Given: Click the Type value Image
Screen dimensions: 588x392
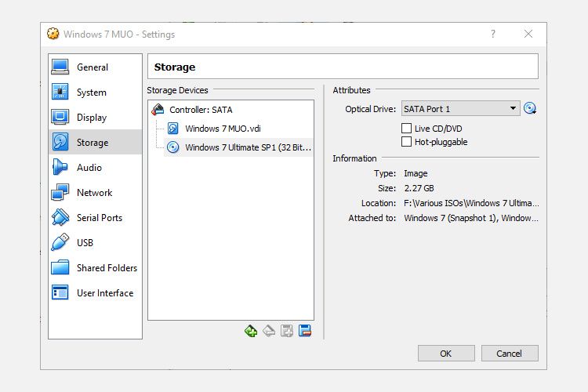Looking at the screenshot, I should coord(416,174).
